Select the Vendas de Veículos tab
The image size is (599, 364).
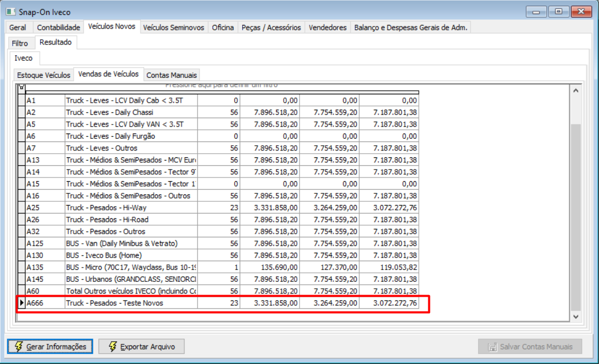click(109, 74)
